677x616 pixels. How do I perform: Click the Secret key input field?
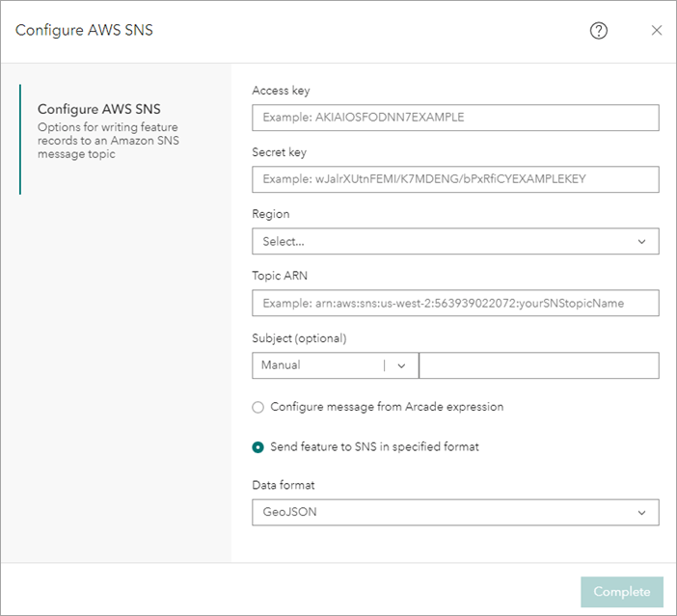click(455, 179)
